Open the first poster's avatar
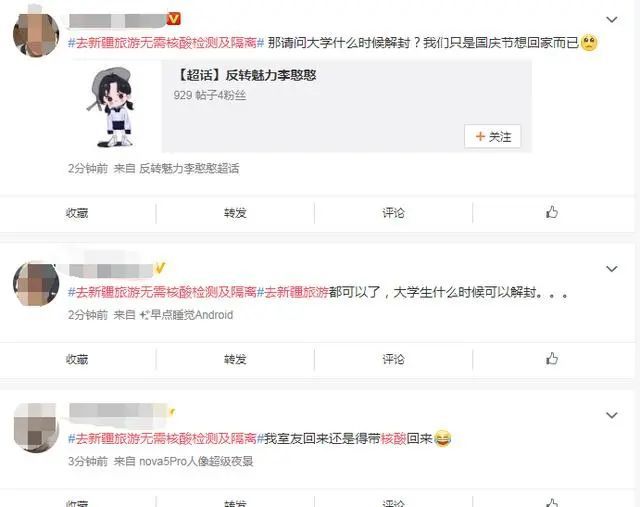Image resolution: width=640 pixels, height=507 pixels. (36, 35)
